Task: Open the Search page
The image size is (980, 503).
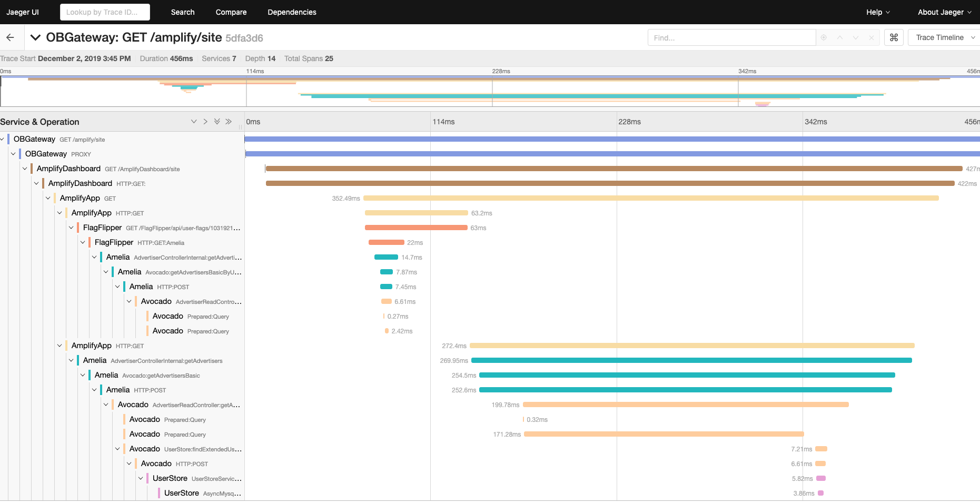Action: click(183, 12)
